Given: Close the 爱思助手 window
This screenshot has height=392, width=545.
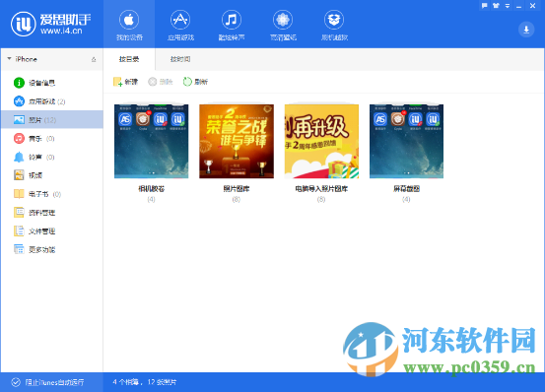Looking at the screenshot, I should 532,6.
